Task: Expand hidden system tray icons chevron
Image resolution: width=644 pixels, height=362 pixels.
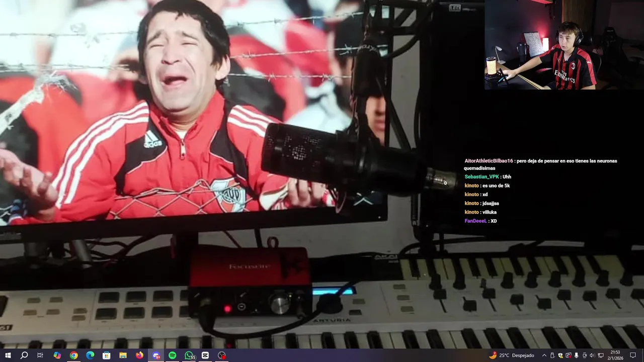Action: pos(544,355)
